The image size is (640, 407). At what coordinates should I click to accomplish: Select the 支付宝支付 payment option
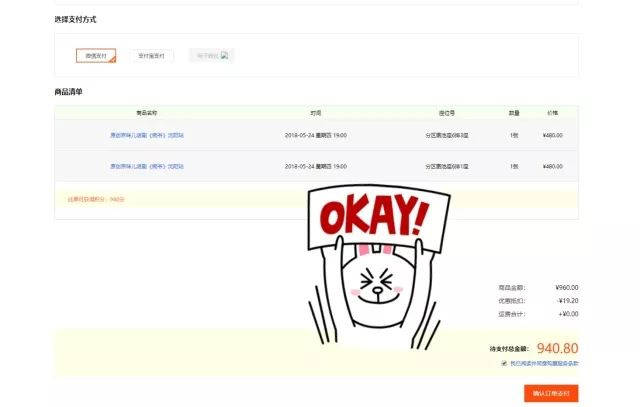tap(151, 56)
